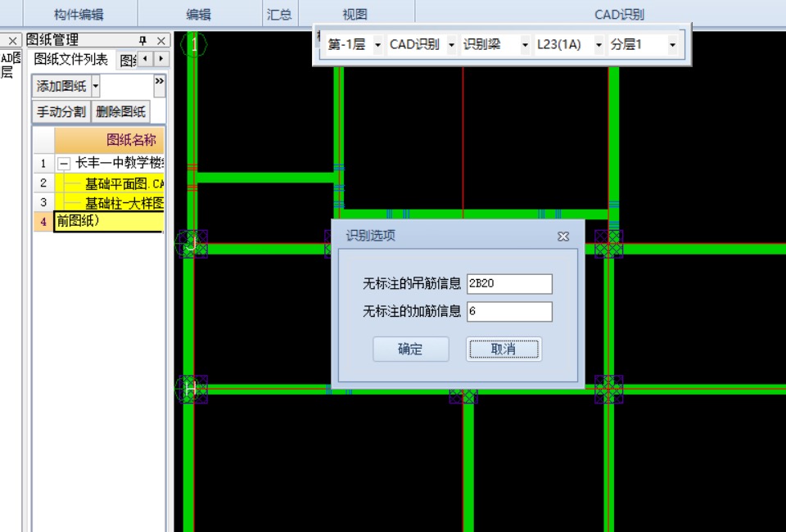Select the 前图纸) row
The width and height of the screenshot is (786, 532).
pyautogui.click(x=109, y=222)
